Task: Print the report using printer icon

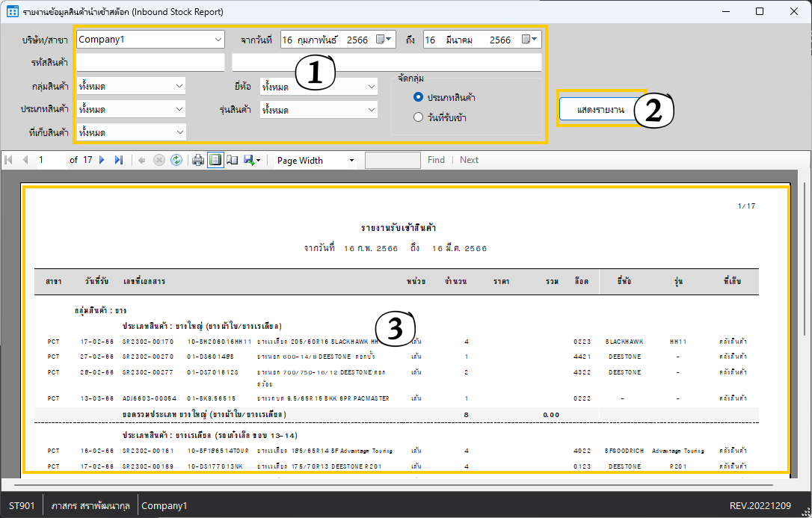Action: tap(198, 160)
